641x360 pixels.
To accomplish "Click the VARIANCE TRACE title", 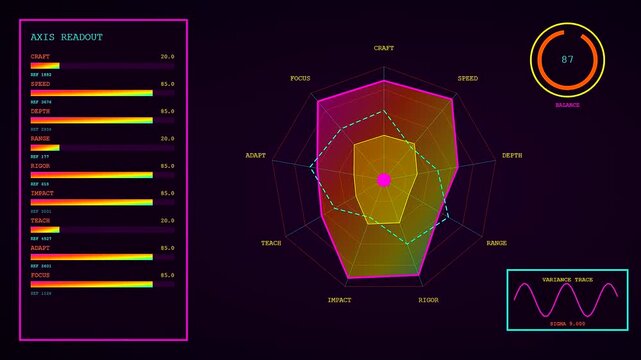I will coord(567,280).
